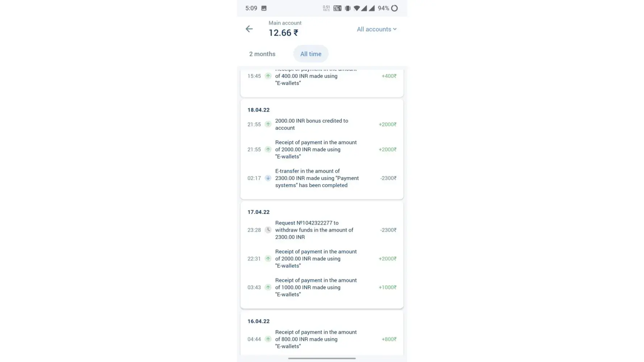The width and height of the screenshot is (644, 362).
Task: Click green arrow icon for bonus credited
Action: click(x=268, y=124)
